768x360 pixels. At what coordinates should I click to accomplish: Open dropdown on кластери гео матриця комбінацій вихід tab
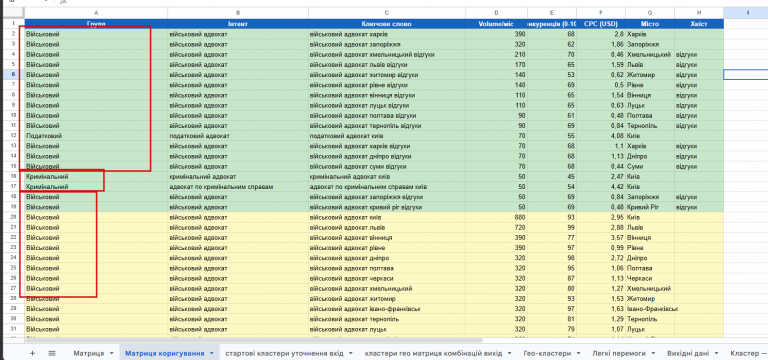pos(510,353)
